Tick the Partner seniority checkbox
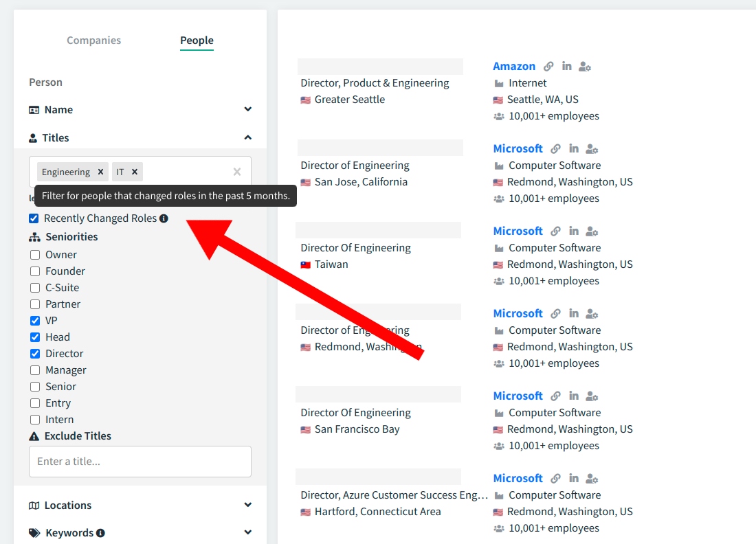Image resolution: width=756 pixels, height=544 pixels. pyautogui.click(x=35, y=304)
